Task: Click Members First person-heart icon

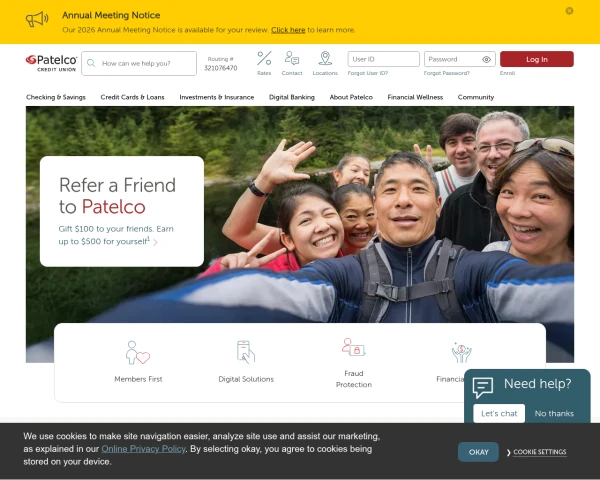Action: point(138,353)
